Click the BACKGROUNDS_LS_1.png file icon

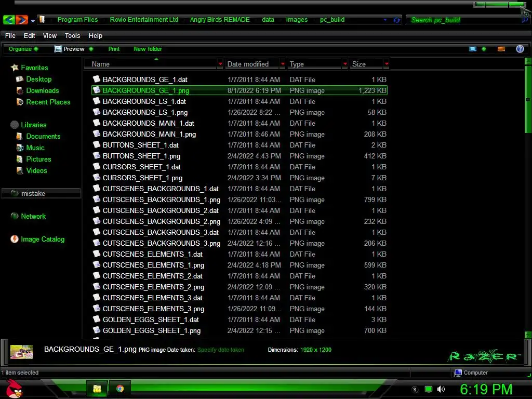point(97,112)
